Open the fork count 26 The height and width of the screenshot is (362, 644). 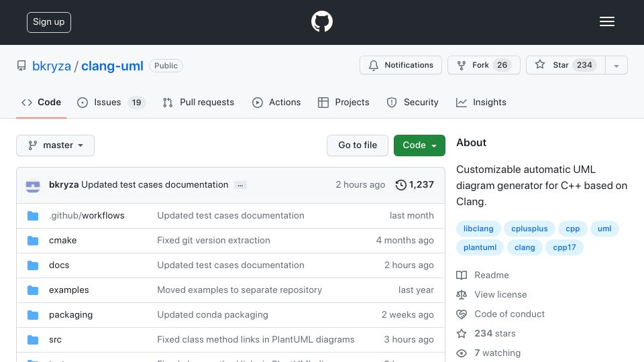[502, 65]
